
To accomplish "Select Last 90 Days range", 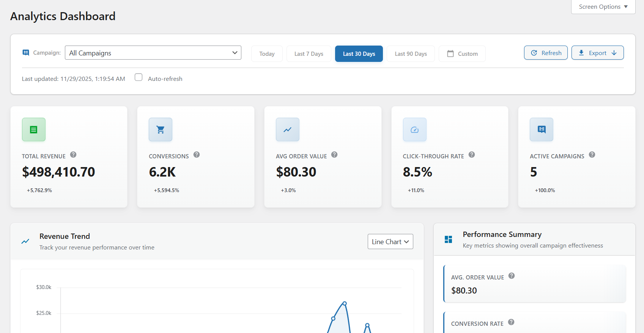I will pos(411,54).
